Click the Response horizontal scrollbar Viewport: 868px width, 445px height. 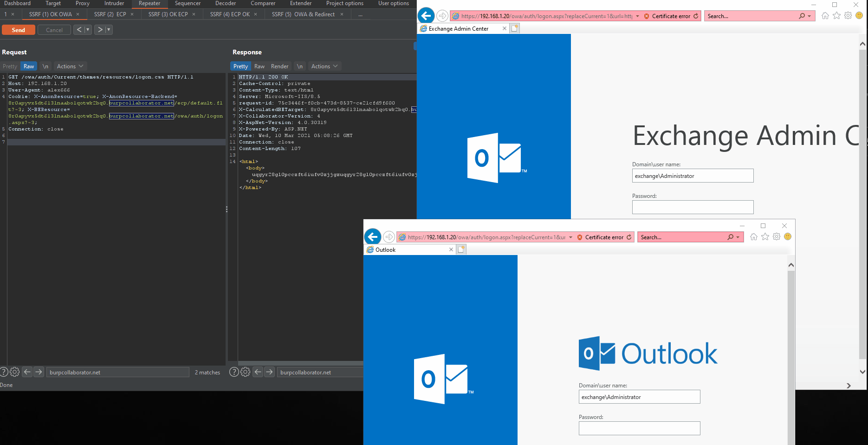(x=300, y=363)
